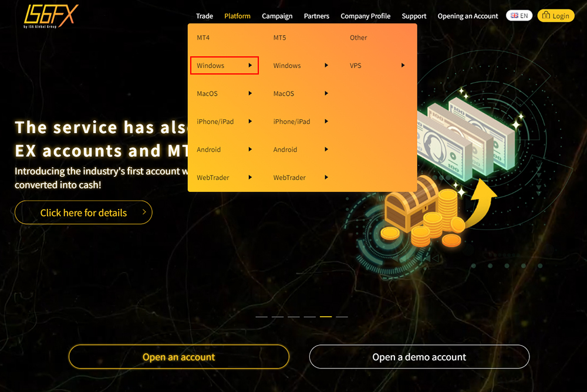
Task: Click the Login button
Action: [x=555, y=16]
